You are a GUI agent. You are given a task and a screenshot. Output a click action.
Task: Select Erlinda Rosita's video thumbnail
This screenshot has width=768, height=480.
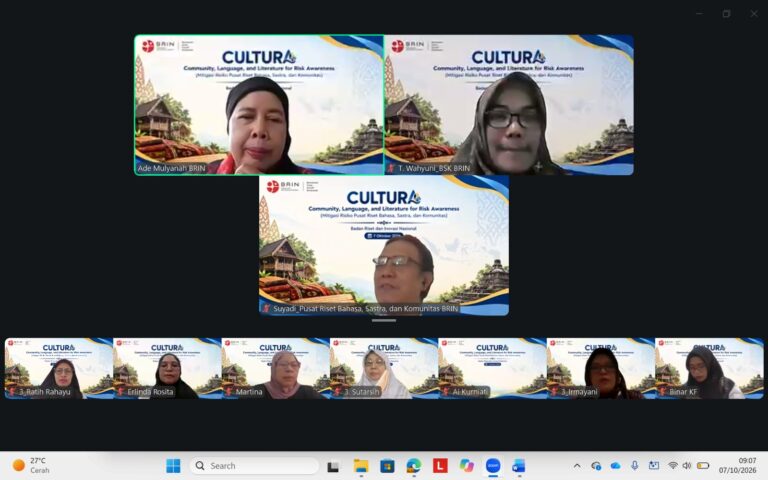click(x=167, y=368)
